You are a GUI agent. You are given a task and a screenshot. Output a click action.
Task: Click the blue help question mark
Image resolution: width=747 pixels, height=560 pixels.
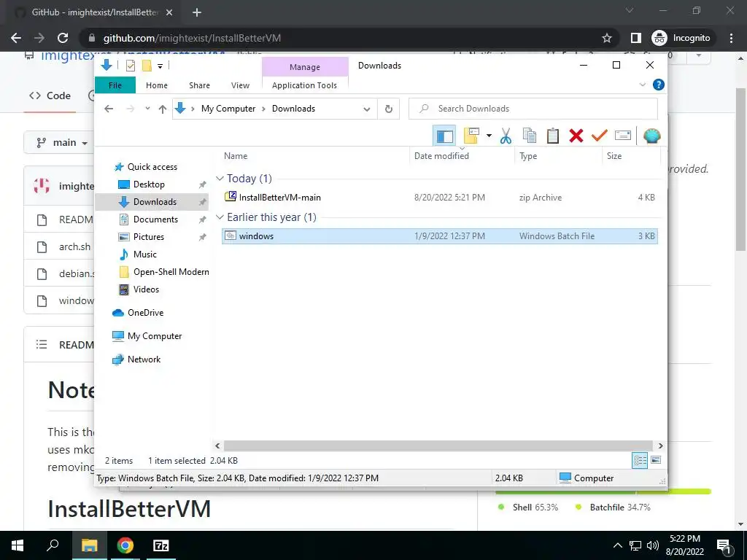659,85
